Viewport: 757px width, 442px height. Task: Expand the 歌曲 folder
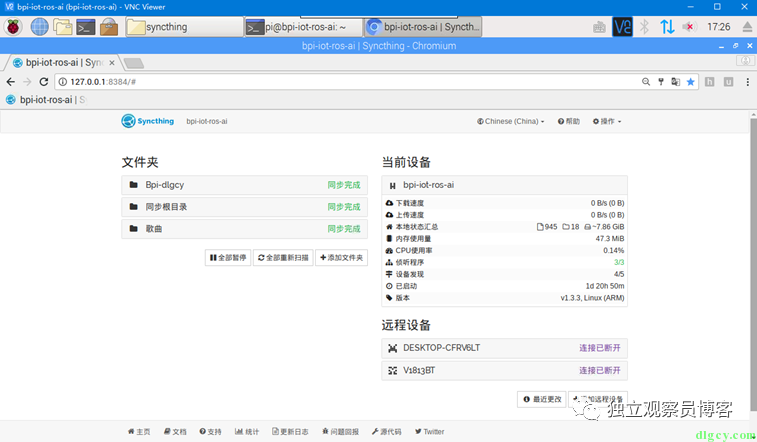[245, 228]
